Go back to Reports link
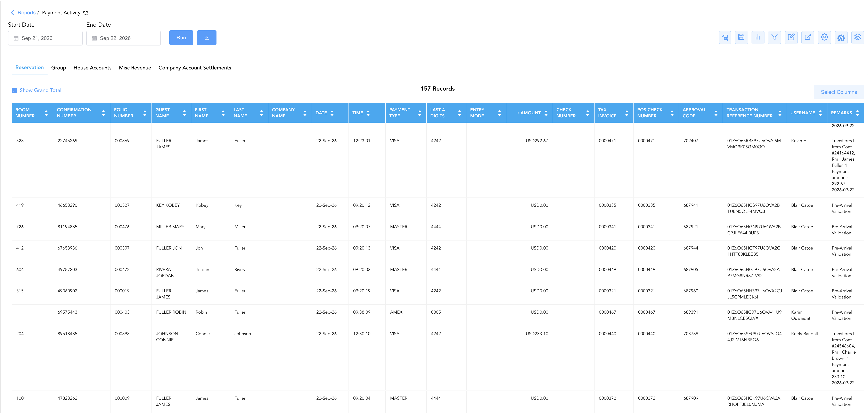 coord(27,12)
